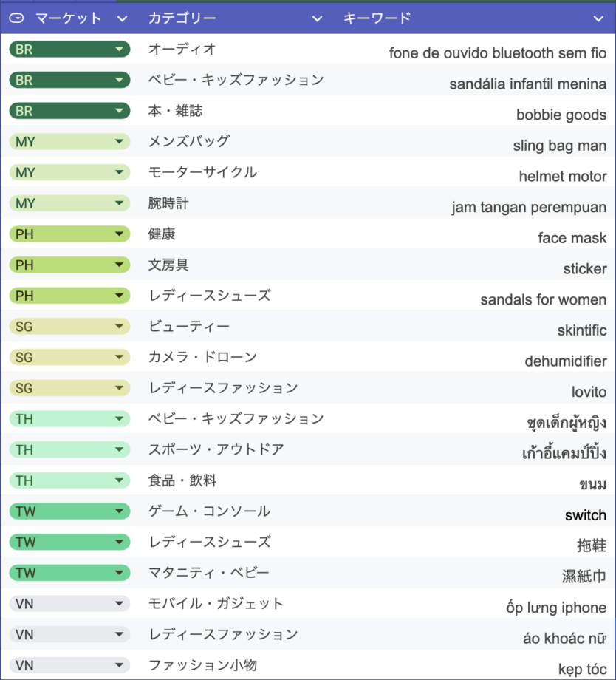The height and width of the screenshot is (680, 616).
Task: Select the モーターサイクル category cell
Action: [202, 172]
